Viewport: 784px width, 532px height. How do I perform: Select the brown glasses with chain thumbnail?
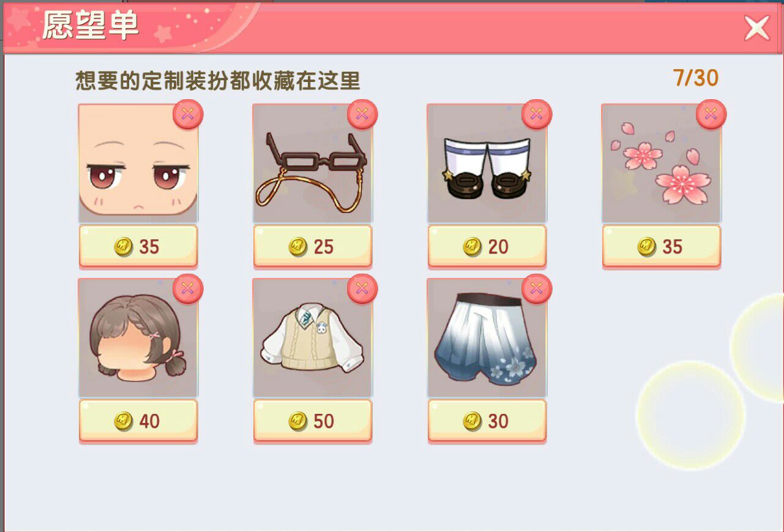coord(313,163)
